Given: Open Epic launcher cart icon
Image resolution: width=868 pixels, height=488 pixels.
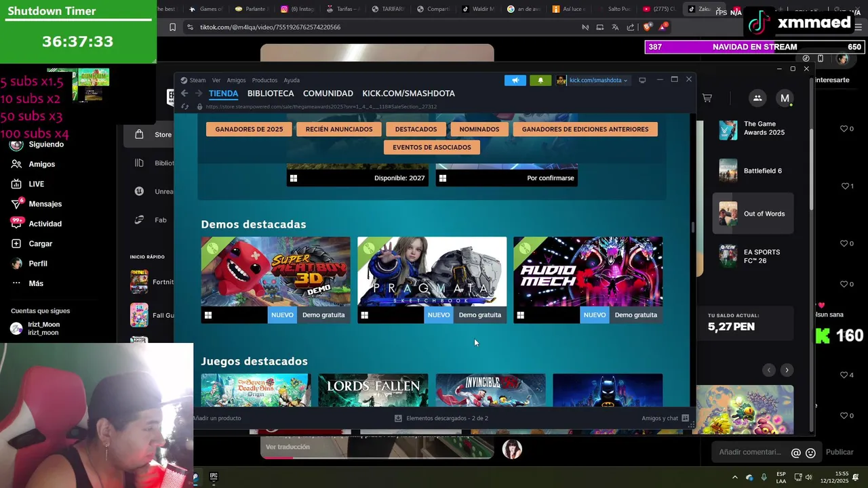Looking at the screenshot, I should tap(707, 98).
